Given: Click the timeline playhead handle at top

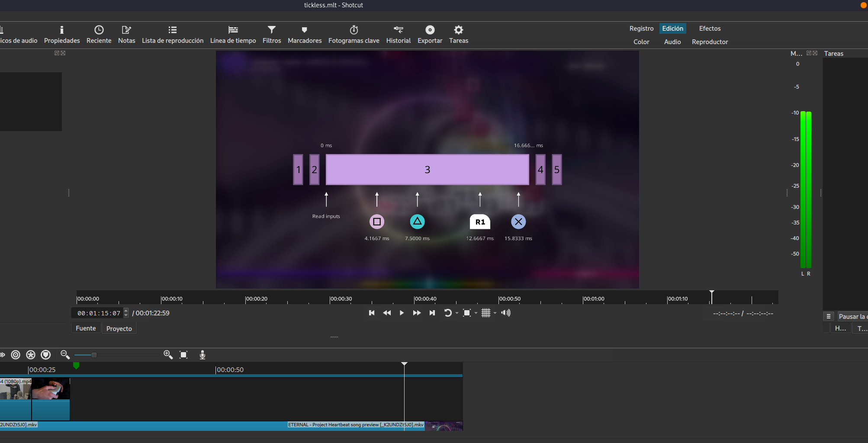Looking at the screenshot, I should click(404, 364).
